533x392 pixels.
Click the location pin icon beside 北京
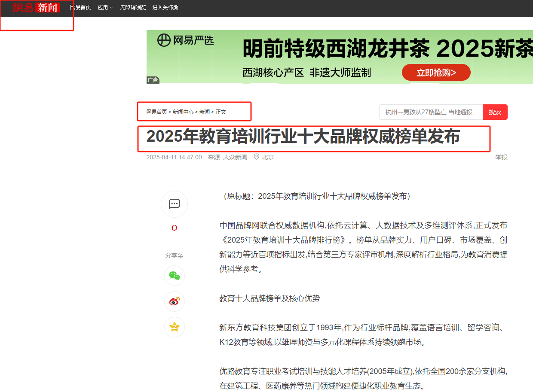pyautogui.click(x=257, y=157)
